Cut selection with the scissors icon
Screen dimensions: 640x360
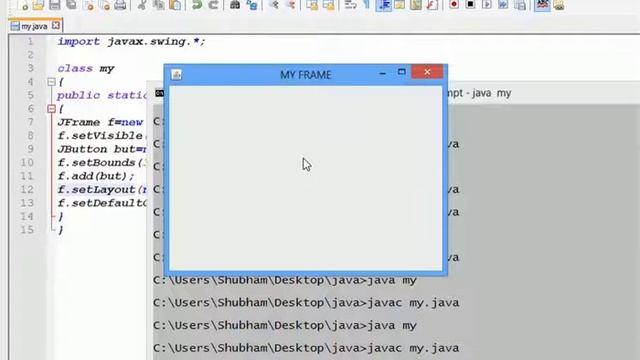[142, 5]
